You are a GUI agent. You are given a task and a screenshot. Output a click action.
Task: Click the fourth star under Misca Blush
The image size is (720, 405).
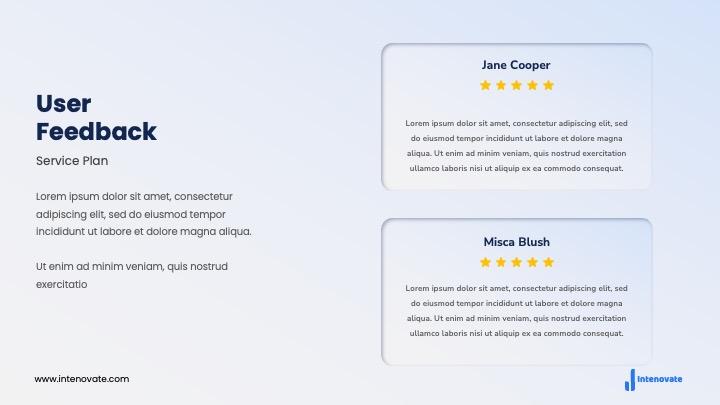[533, 262]
